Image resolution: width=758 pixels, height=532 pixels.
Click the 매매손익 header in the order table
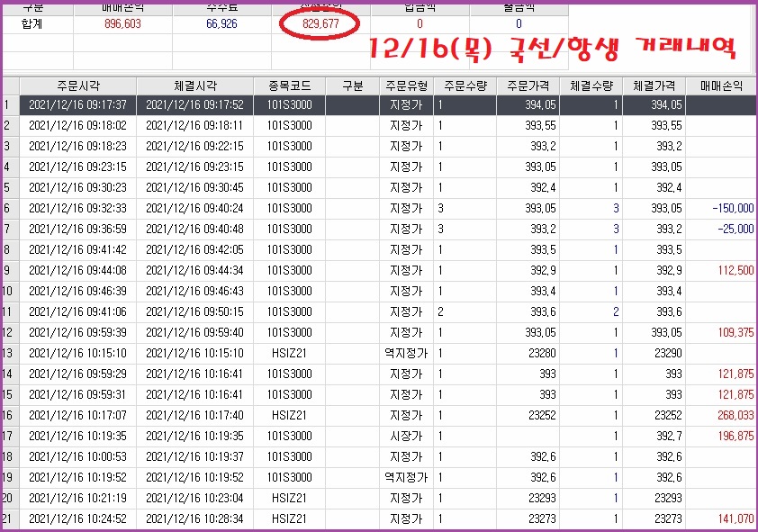722,86
